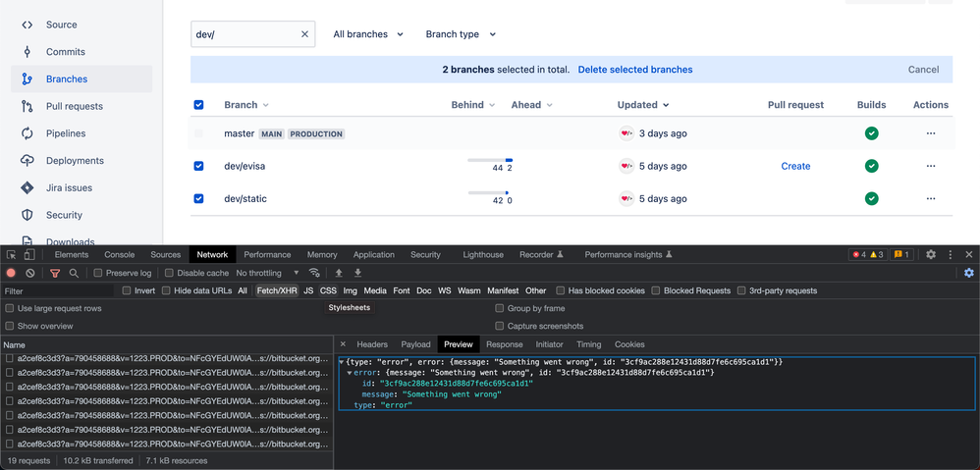Open DevTools settings gear
This screenshot has height=470, width=980.
click(x=931, y=255)
